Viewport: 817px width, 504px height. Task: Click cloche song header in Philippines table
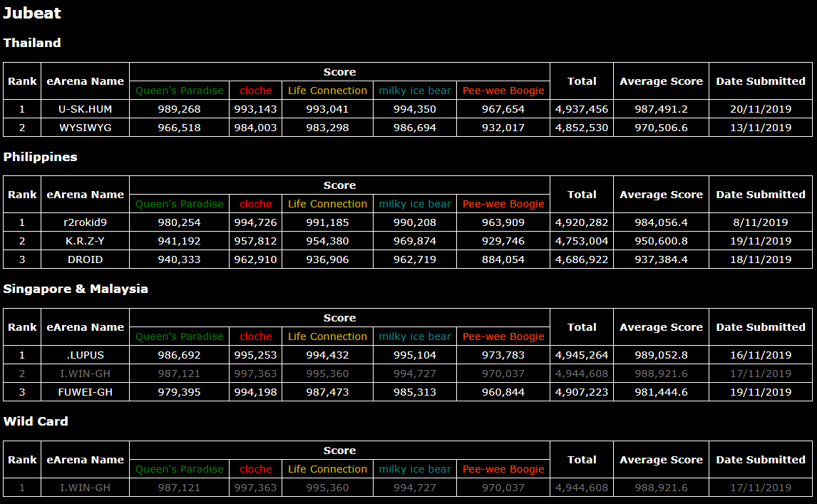(x=256, y=204)
